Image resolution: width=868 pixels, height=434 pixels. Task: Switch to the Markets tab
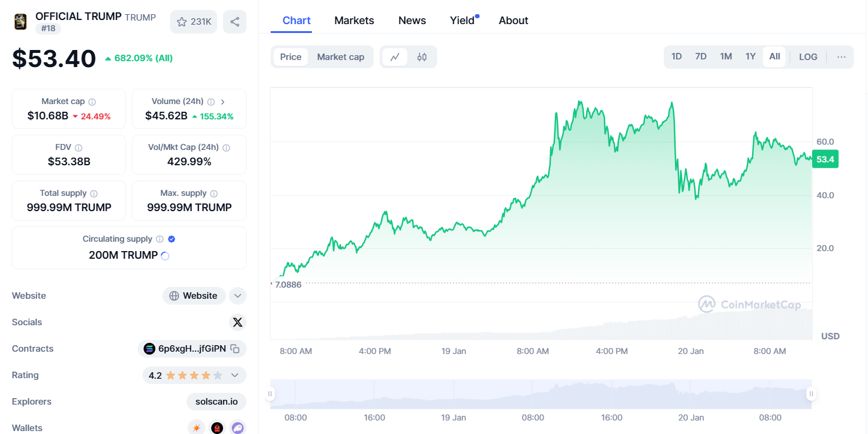tap(354, 21)
